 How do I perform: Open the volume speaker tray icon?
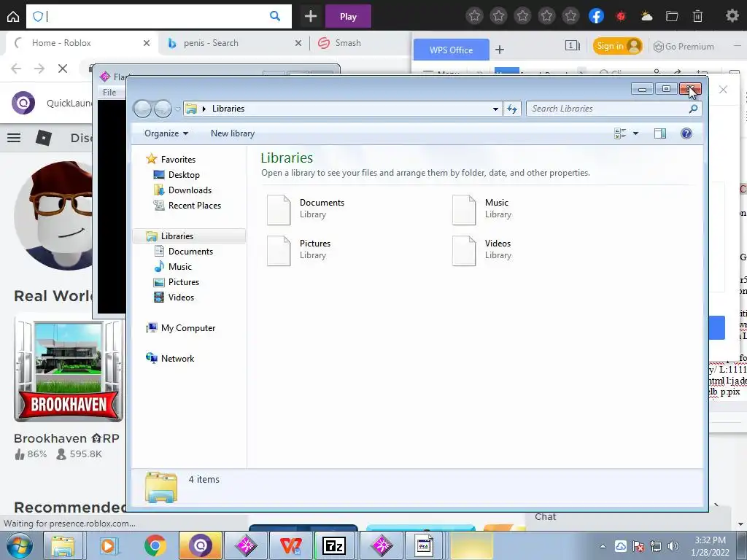tap(673, 546)
